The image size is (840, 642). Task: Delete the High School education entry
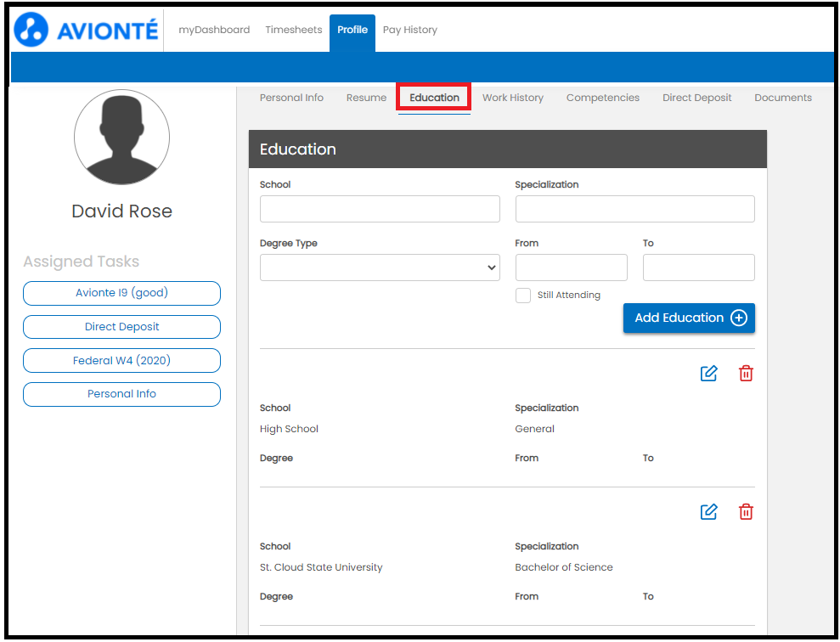pyautogui.click(x=746, y=373)
